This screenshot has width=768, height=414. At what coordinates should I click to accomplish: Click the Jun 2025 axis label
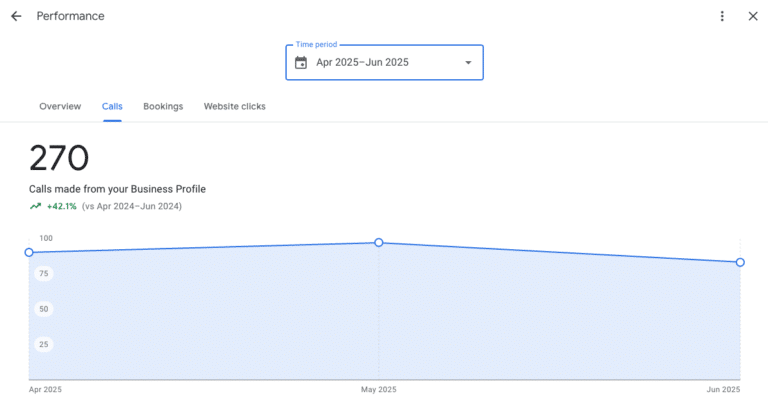[724, 389]
